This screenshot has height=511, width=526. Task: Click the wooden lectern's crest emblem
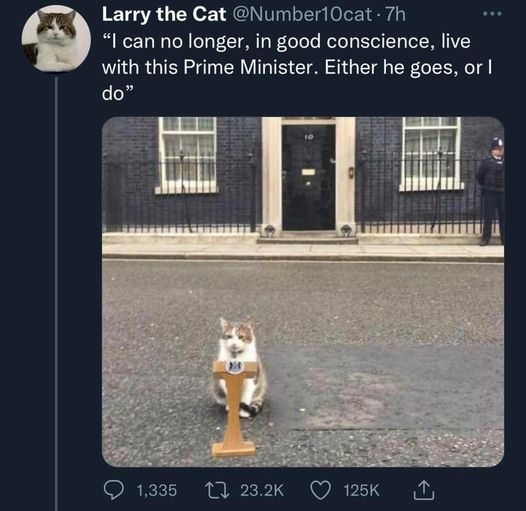tap(234, 367)
